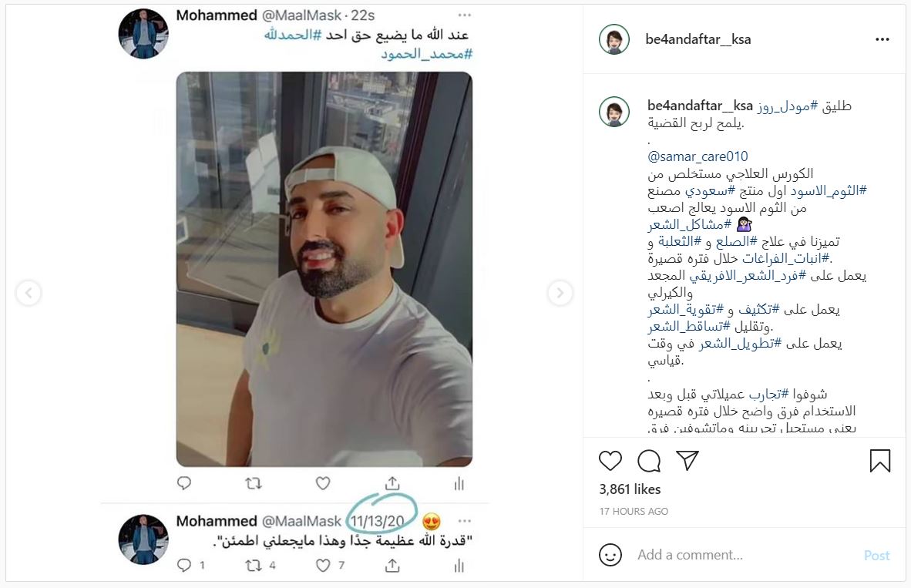View the 3,861 likes list

pos(630,489)
